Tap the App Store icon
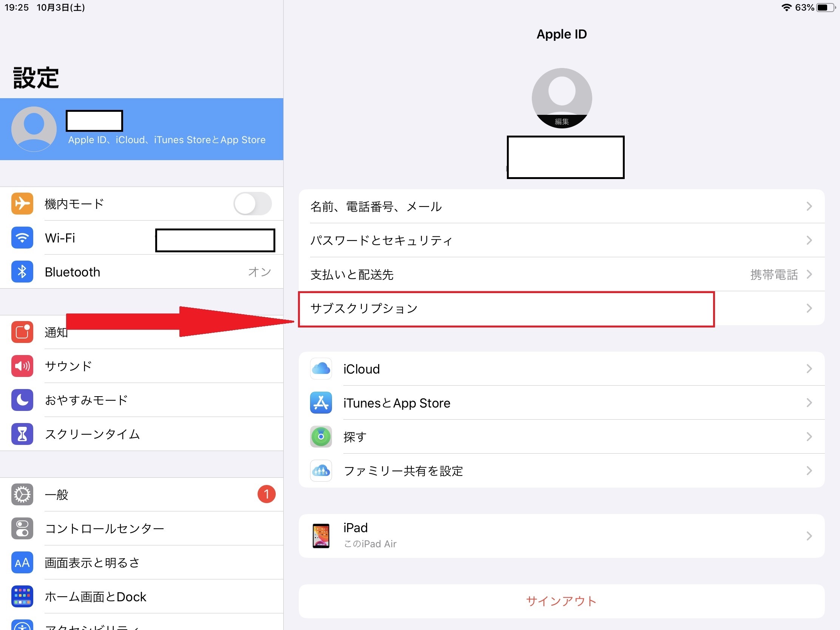Screen dimensions: 840x630 coord(321,403)
